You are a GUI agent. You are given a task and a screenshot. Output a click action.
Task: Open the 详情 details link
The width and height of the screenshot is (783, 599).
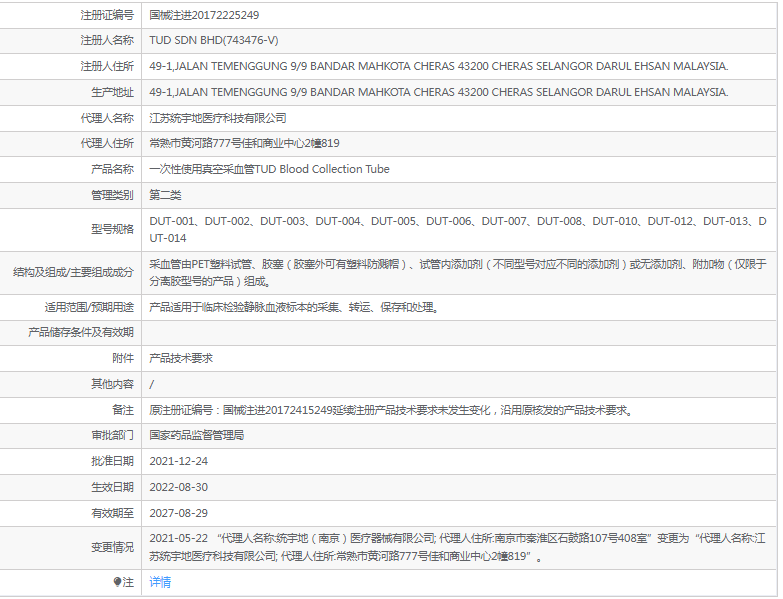pos(160,582)
